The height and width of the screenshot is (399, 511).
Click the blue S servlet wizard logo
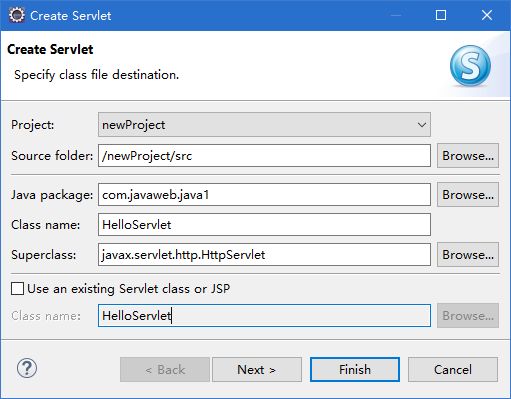(x=470, y=66)
